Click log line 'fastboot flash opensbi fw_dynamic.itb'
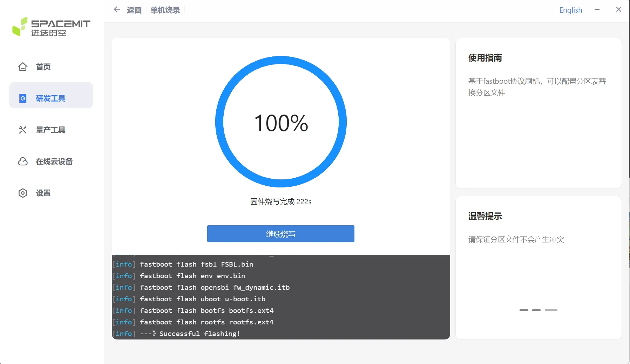 coord(215,287)
